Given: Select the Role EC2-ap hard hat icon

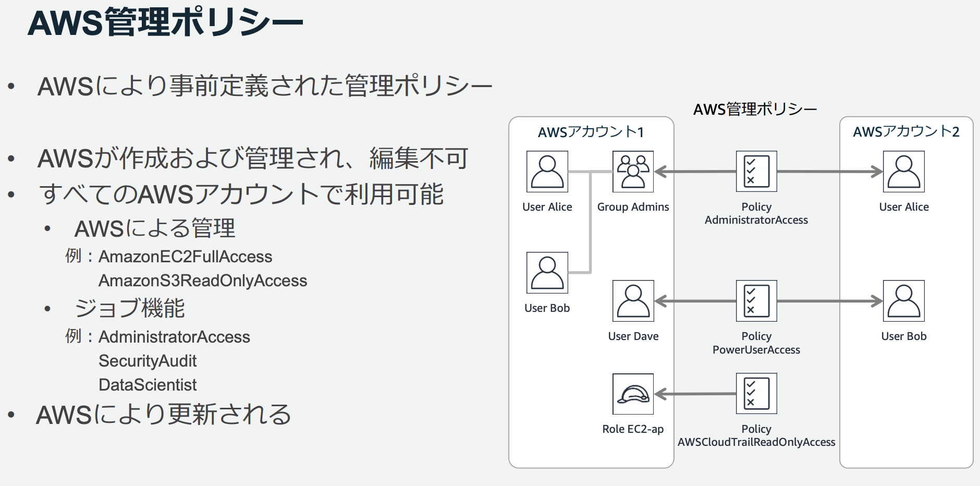Looking at the screenshot, I should pyautogui.click(x=633, y=394).
